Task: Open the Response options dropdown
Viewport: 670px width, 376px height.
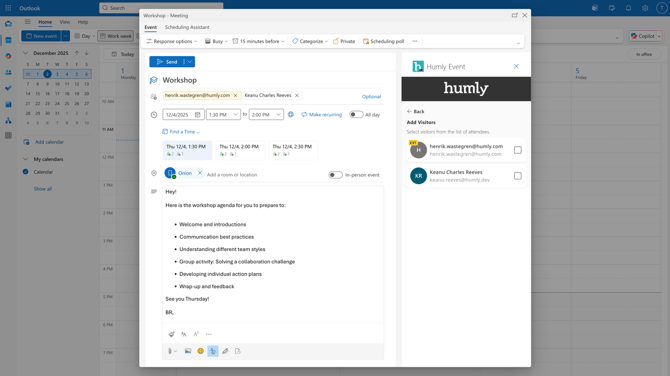Action: tap(171, 41)
